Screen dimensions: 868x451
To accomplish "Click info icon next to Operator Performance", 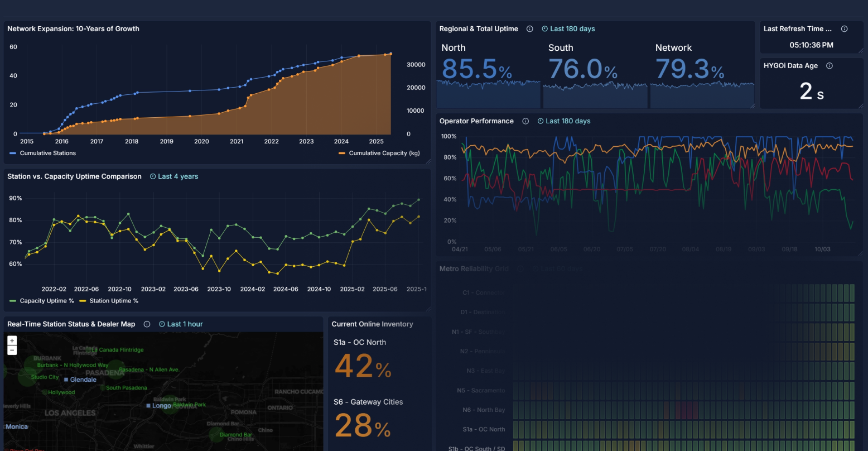I will (x=525, y=121).
